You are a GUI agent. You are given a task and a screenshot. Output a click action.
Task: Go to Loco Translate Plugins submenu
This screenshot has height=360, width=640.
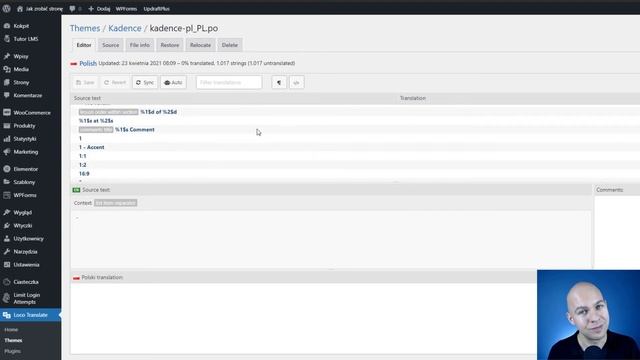coord(12,351)
